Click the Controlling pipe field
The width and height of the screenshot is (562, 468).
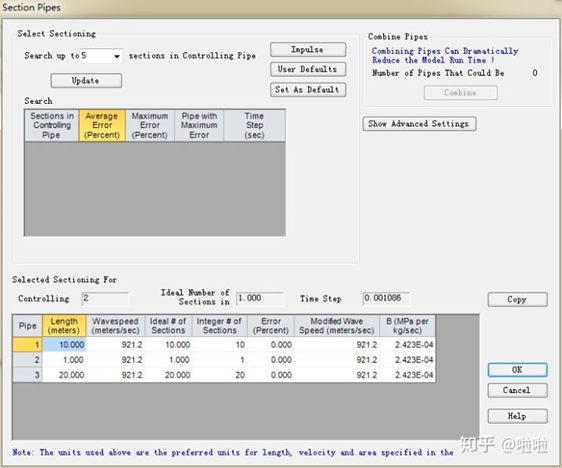[105, 299]
